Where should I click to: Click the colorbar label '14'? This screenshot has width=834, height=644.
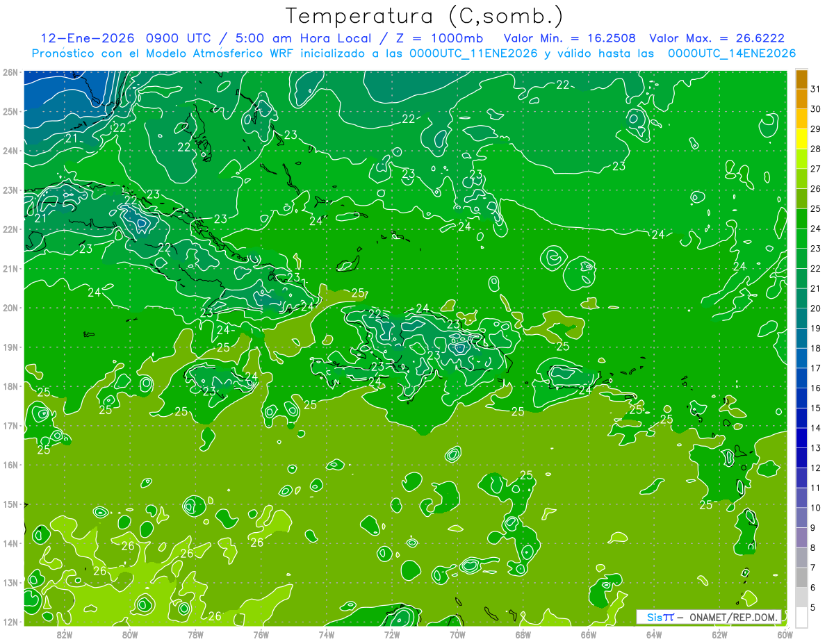[816, 428]
